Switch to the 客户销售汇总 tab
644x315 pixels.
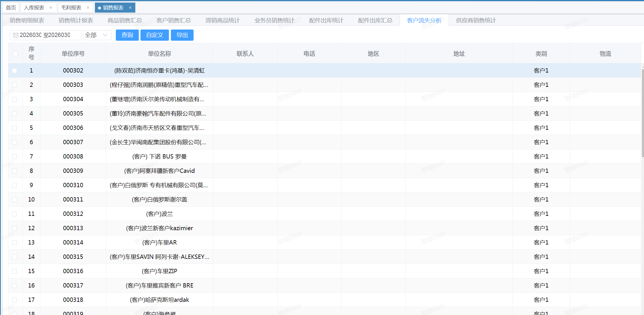(173, 20)
